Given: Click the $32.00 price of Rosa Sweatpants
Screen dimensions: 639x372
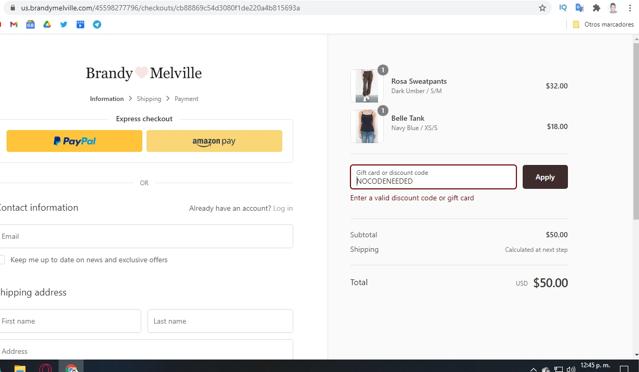Looking at the screenshot, I should tap(557, 86).
